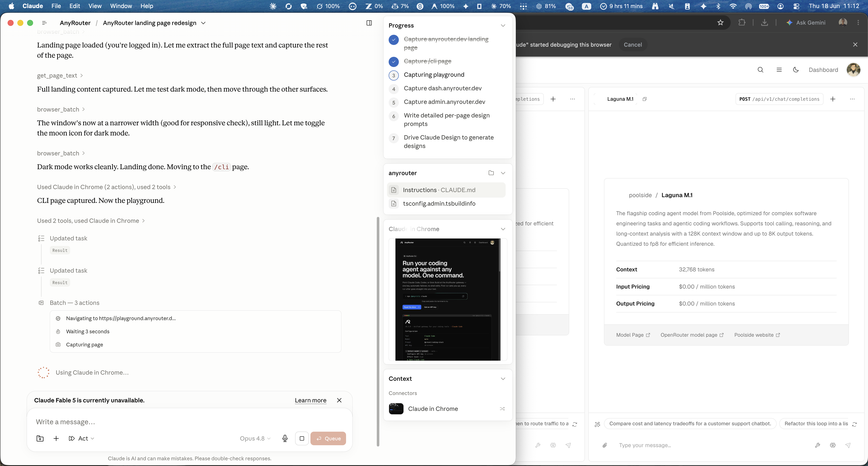Viewport: 868px width, 466px height.
Task: Open the hamburger menu on AnyRouter page
Action: pyautogui.click(x=779, y=70)
